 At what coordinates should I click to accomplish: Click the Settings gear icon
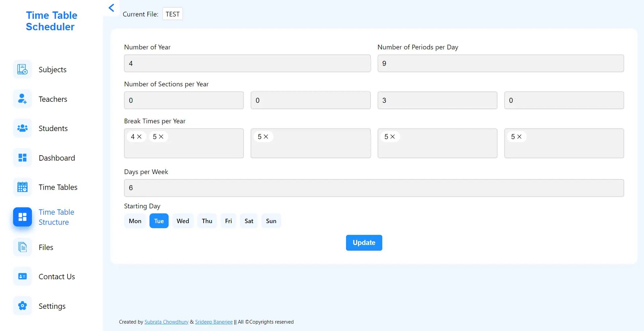23,306
